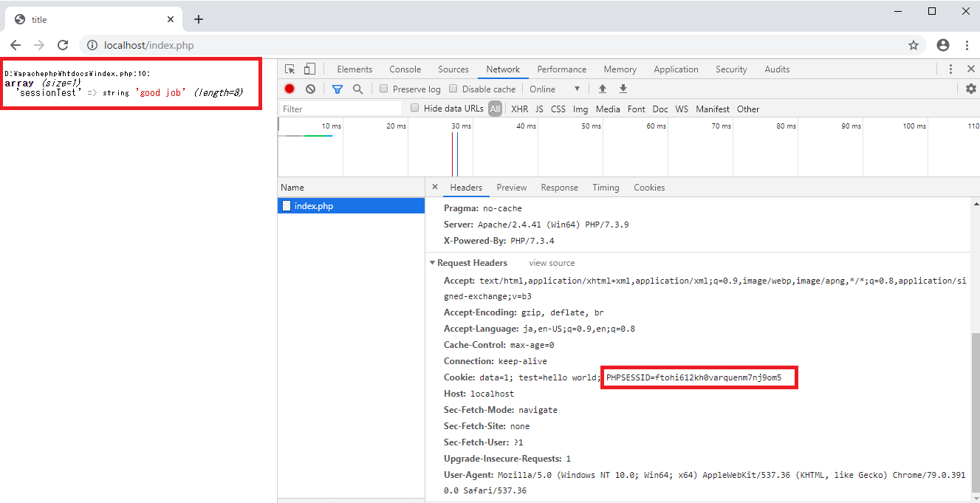This screenshot has height=503, width=980.
Task: Open Chrome's main three-dot menu
Action: coord(967,45)
